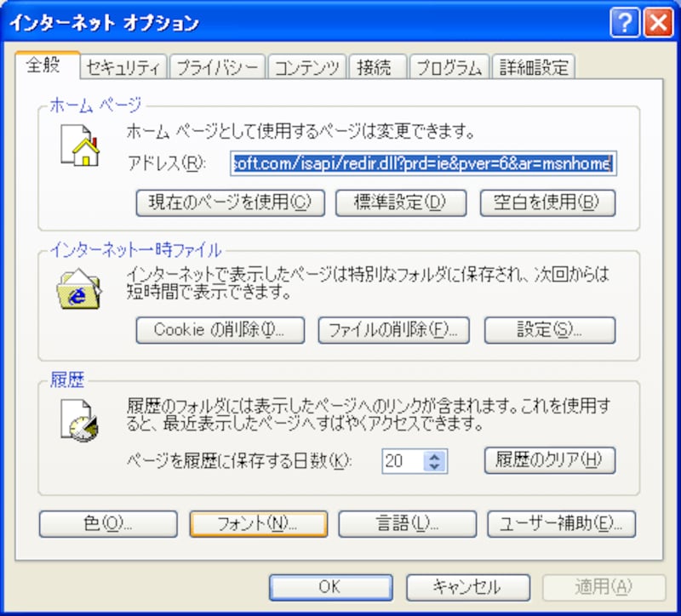
Task: Click the history clock page icon
Action: coord(79,419)
